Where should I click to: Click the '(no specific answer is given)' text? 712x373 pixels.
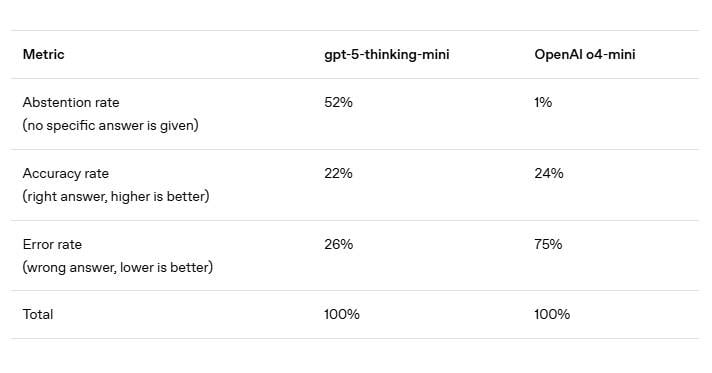(x=111, y=125)
